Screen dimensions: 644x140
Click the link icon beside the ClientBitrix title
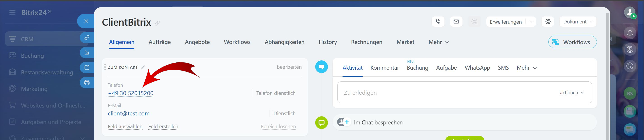[x=157, y=23]
